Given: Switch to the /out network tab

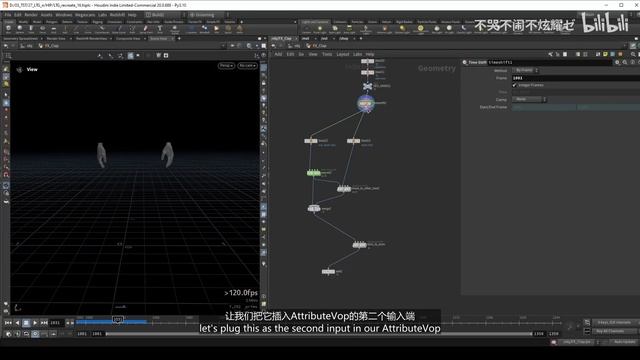Looking at the screenshot, I should coord(324,38).
